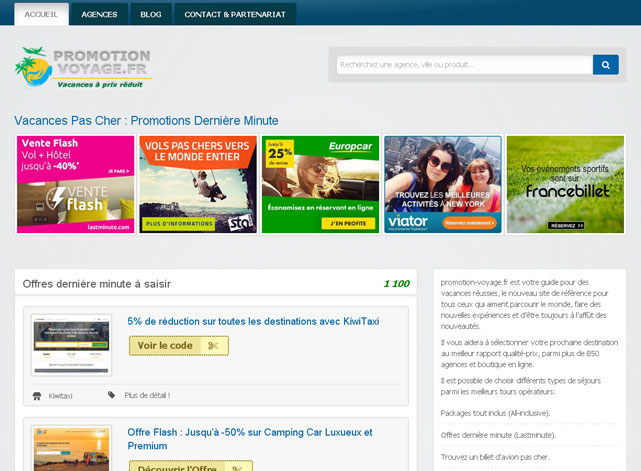Open the Viator New York banner
The image size is (641, 471).
point(443,184)
